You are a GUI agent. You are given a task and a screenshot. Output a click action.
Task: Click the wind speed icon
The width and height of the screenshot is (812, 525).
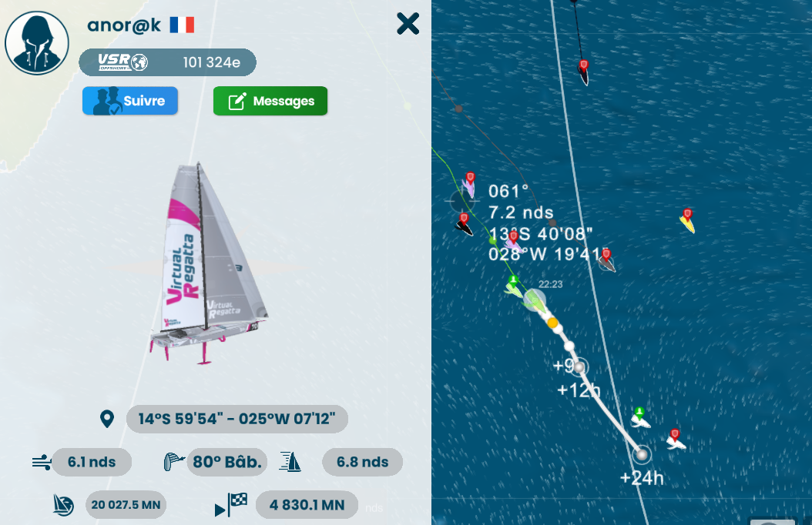(42, 462)
